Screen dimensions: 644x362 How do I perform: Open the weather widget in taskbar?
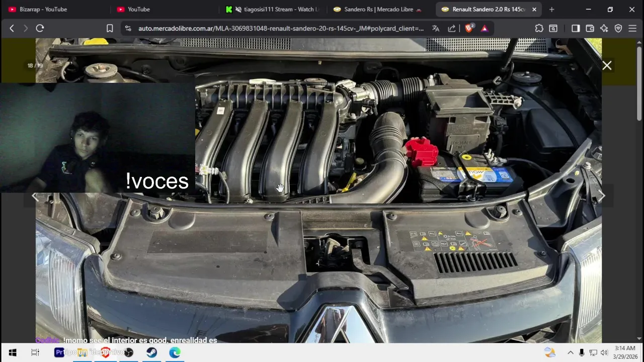pos(550,352)
